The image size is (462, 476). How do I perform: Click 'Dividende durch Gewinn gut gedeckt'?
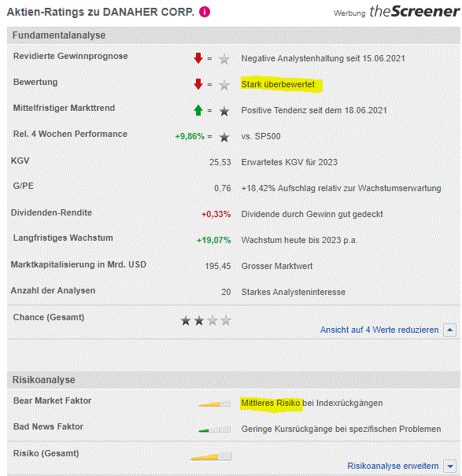[312, 214]
